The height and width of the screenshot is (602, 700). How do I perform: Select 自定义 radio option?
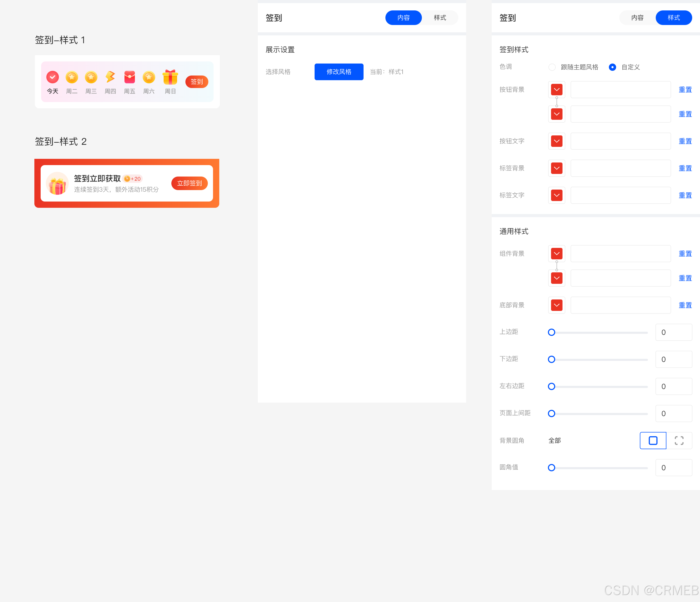pyautogui.click(x=612, y=67)
